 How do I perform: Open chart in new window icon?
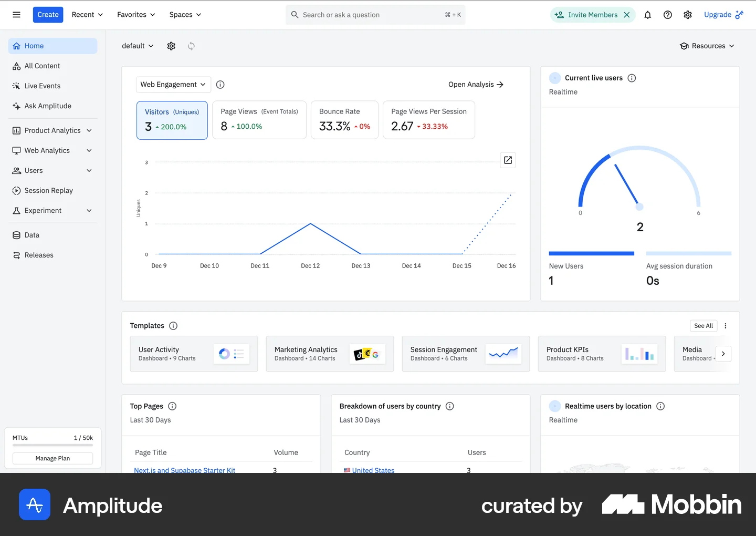tap(508, 160)
